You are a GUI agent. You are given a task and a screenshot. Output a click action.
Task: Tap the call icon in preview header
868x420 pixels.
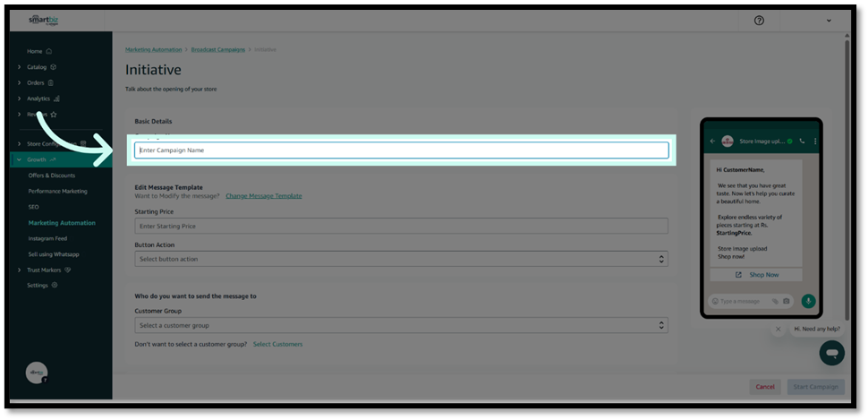[x=803, y=141]
